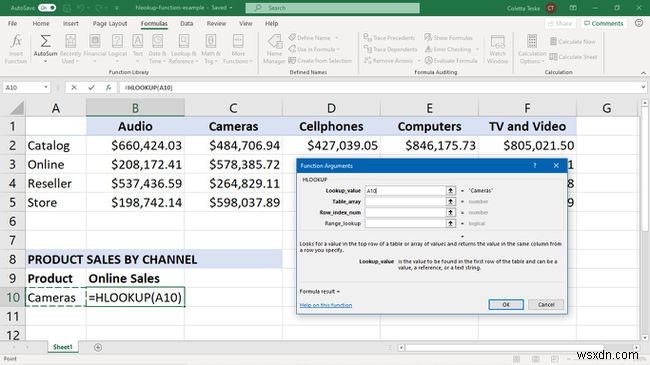The width and height of the screenshot is (650, 365).
Task: Click Trace Dependents
Action: click(x=390, y=49)
